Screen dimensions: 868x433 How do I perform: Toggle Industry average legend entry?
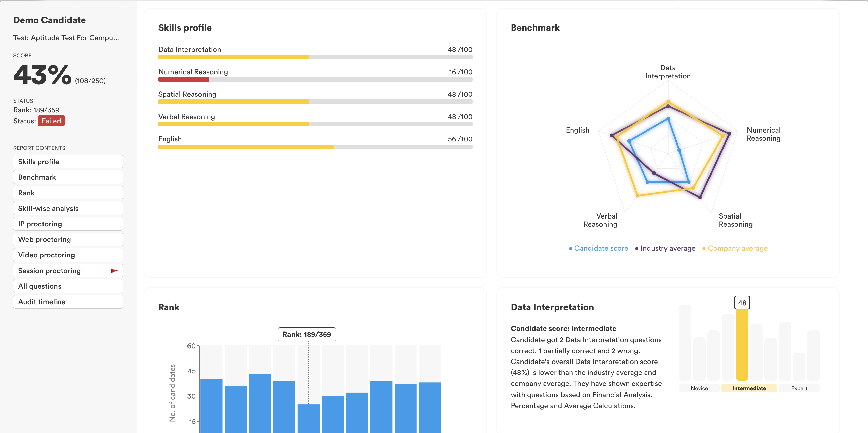[665, 248]
